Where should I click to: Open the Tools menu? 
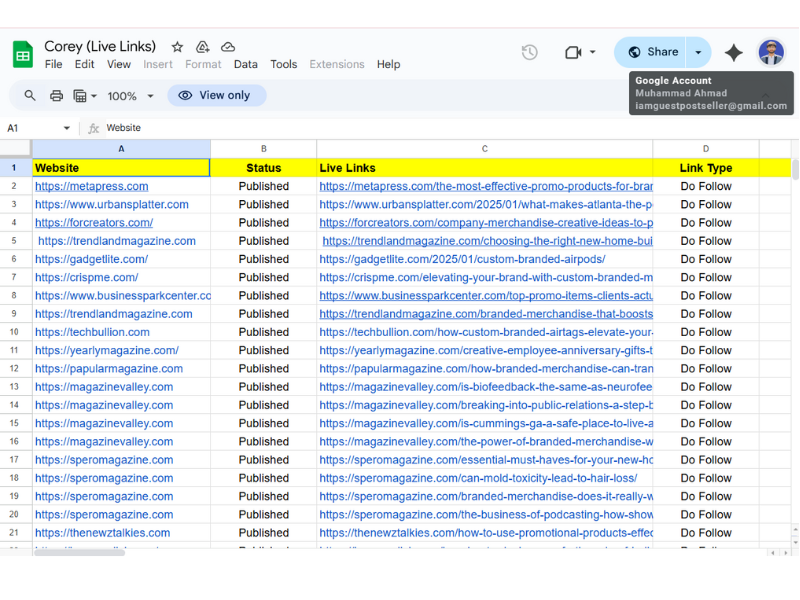tap(284, 64)
